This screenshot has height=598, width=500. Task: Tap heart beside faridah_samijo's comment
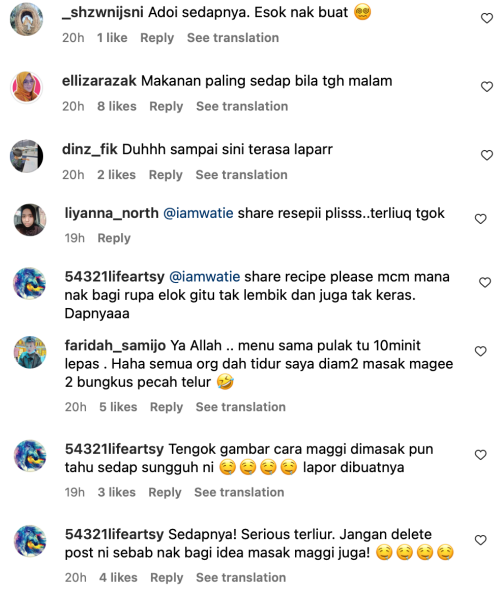click(x=481, y=351)
